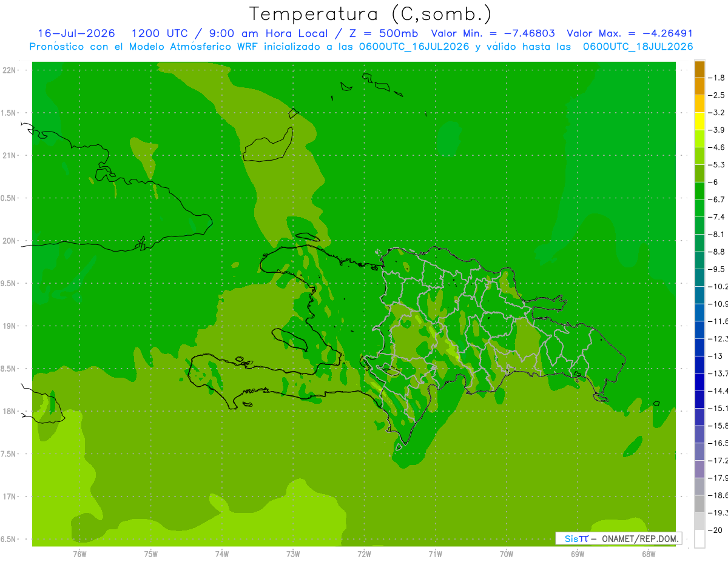
Task: Click the 76W longitude axis label
Action: pyautogui.click(x=79, y=554)
